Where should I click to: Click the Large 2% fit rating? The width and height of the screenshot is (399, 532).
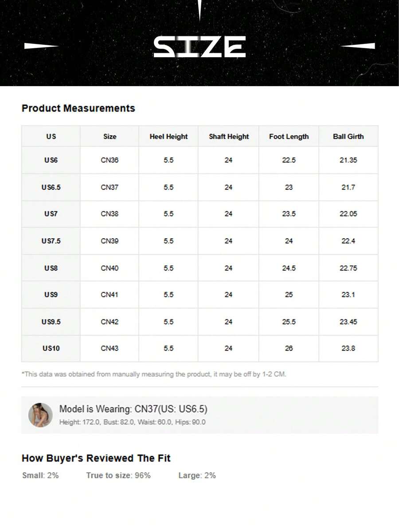[197, 475]
